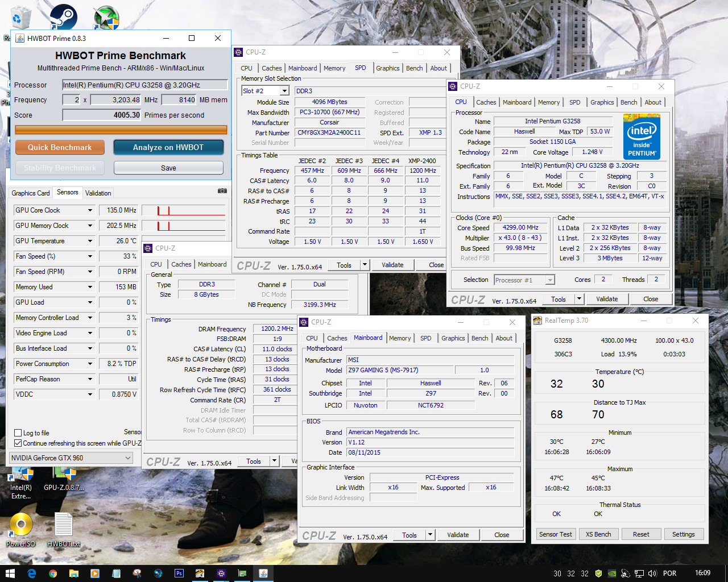Expand the Fan Speed (RPM) dropdown
This screenshot has height=582, width=728.
coord(90,272)
